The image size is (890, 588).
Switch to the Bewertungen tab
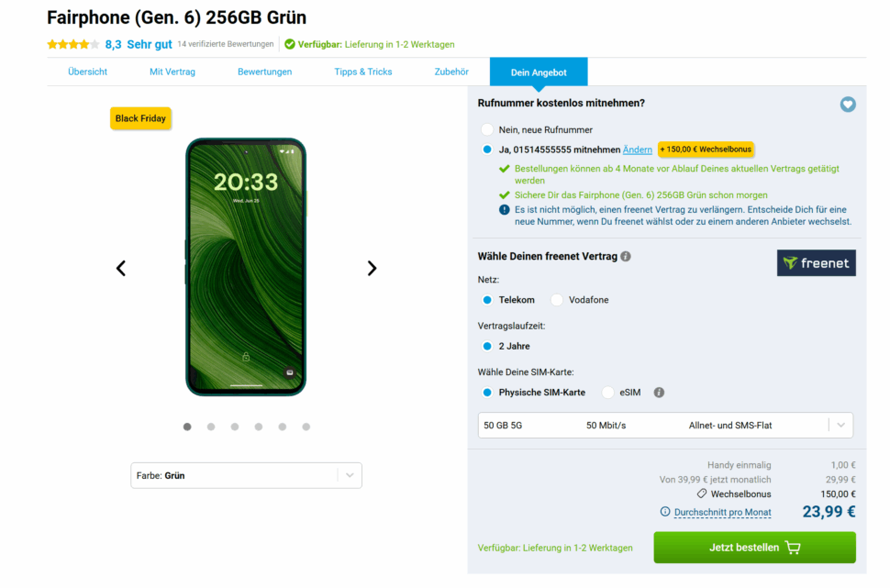tap(264, 71)
